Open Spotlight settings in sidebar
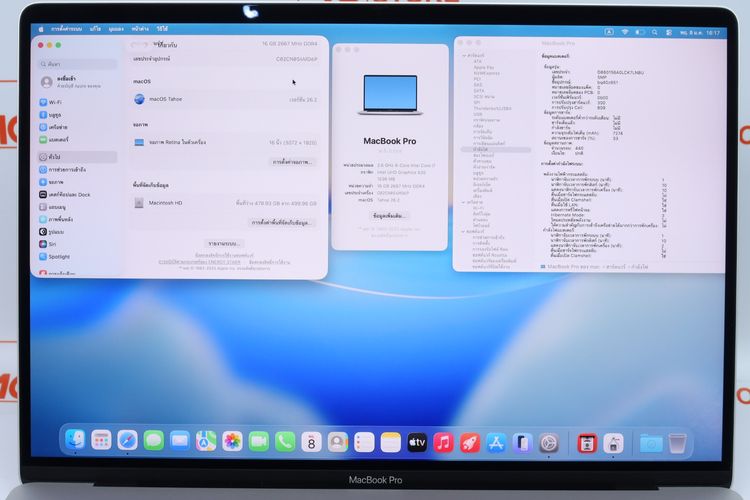The height and width of the screenshot is (500, 750). (77, 256)
